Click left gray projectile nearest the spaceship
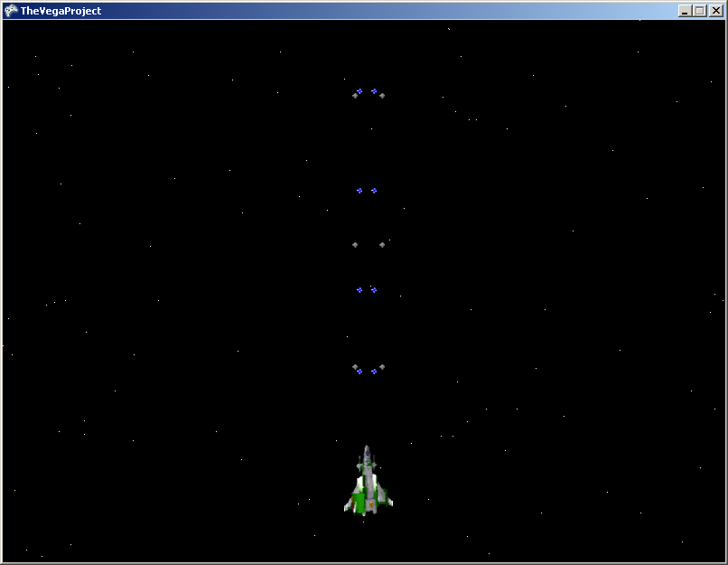The height and width of the screenshot is (565, 728). click(355, 367)
